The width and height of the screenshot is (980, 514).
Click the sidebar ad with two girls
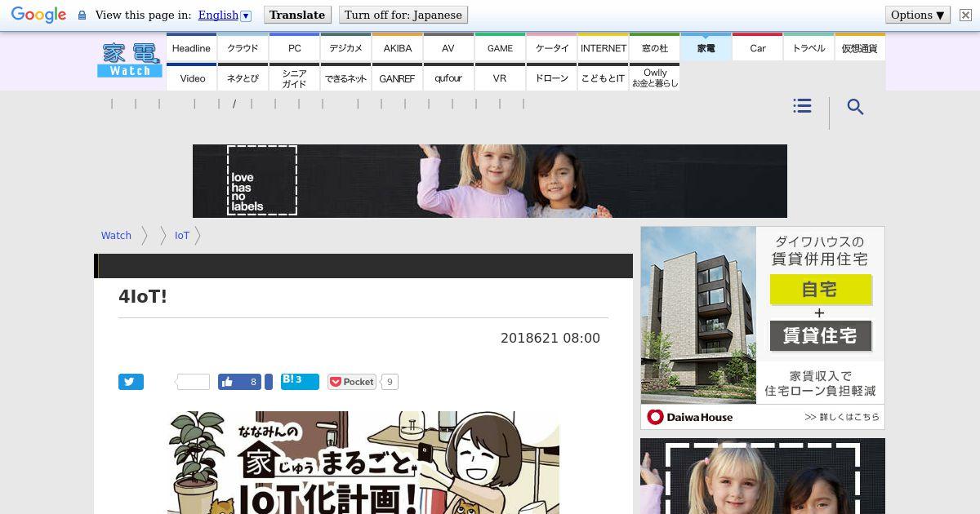tap(763, 476)
